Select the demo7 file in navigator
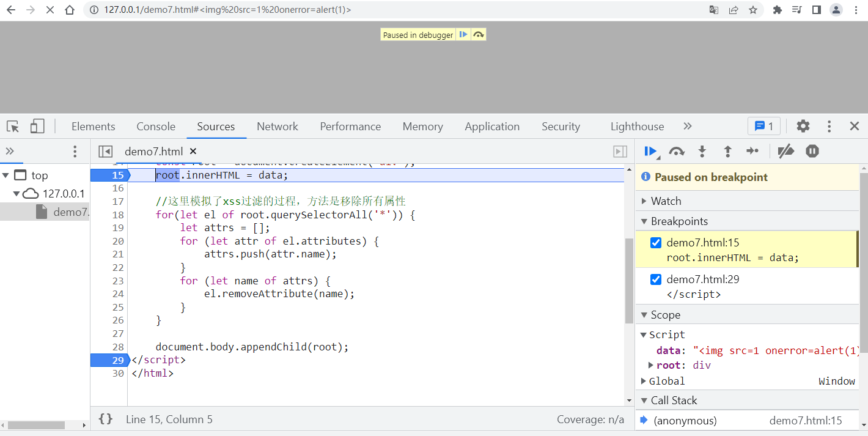Image resolution: width=868 pixels, height=436 pixels. tap(63, 212)
